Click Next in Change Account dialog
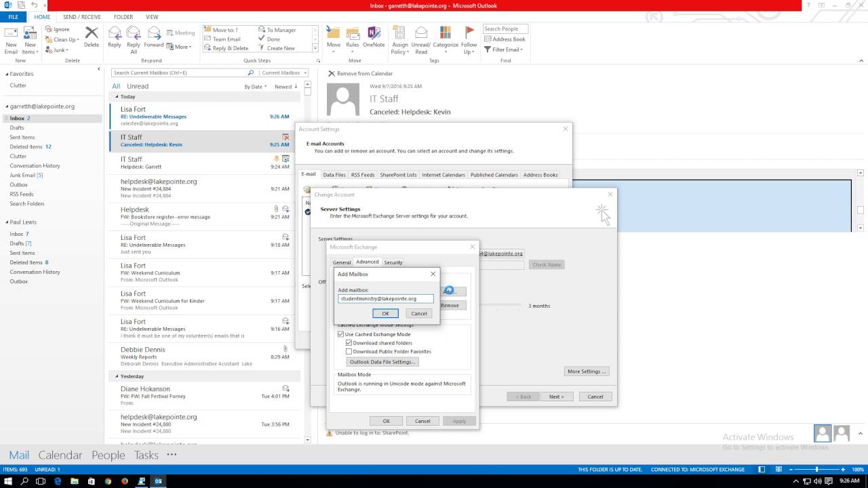 point(557,396)
